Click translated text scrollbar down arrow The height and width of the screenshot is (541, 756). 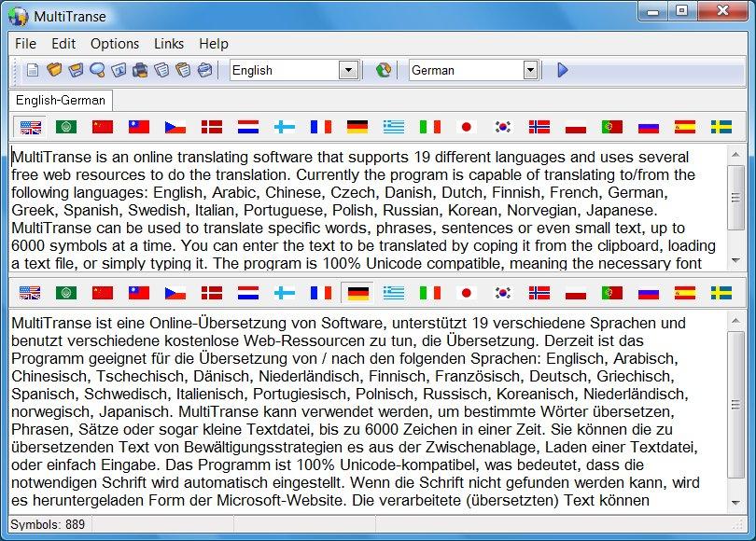pyautogui.click(x=735, y=503)
